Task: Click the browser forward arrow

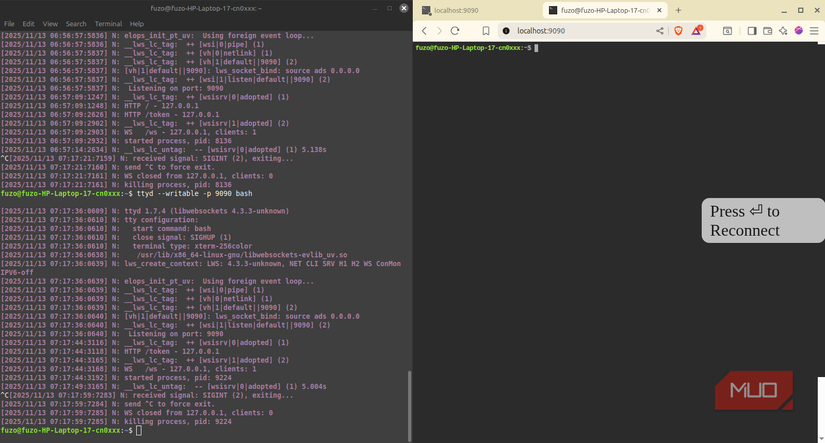Action: tap(439, 31)
